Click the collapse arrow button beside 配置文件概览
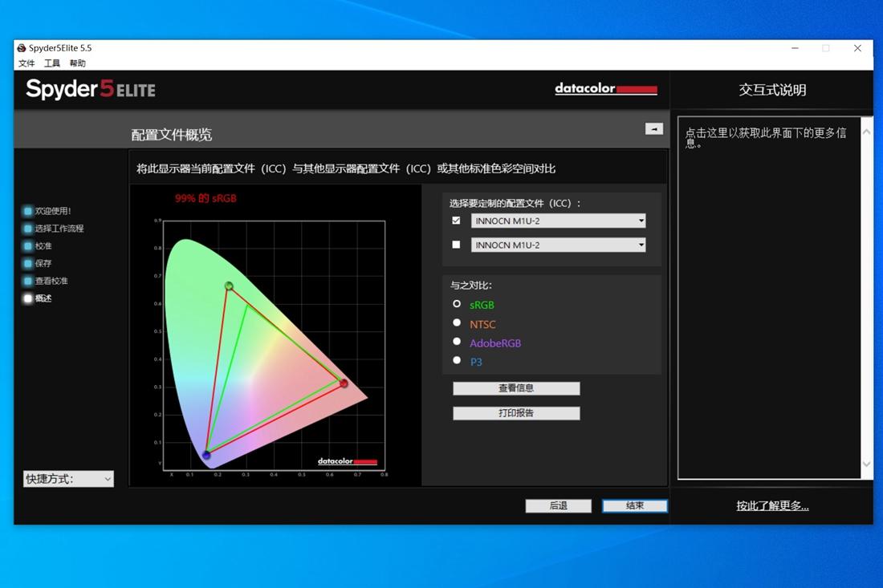This screenshot has width=883, height=588. pyautogui.click(x=653, y=129)
